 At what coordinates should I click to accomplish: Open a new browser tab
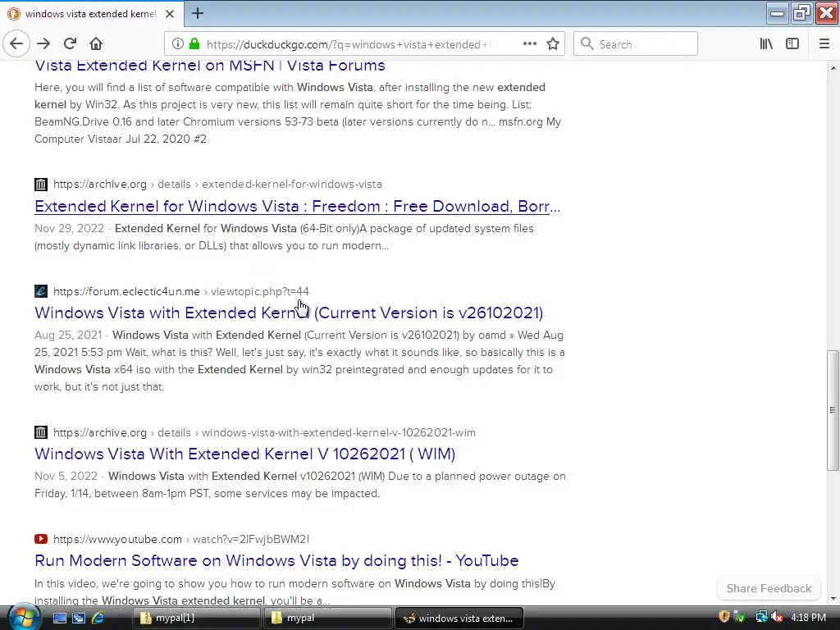[198, 13]
